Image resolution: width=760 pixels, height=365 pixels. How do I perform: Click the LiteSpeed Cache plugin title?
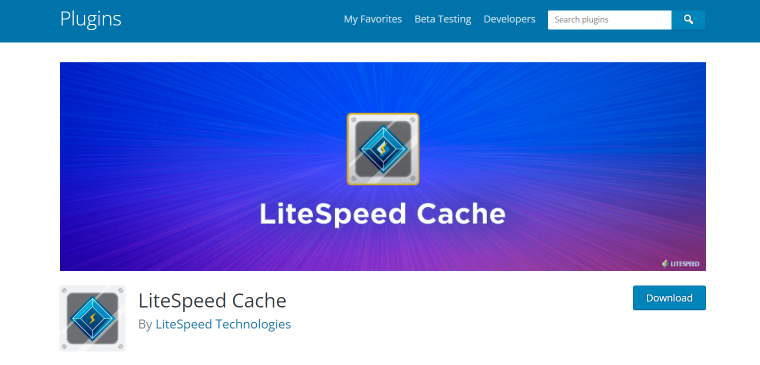coord(212,301)
